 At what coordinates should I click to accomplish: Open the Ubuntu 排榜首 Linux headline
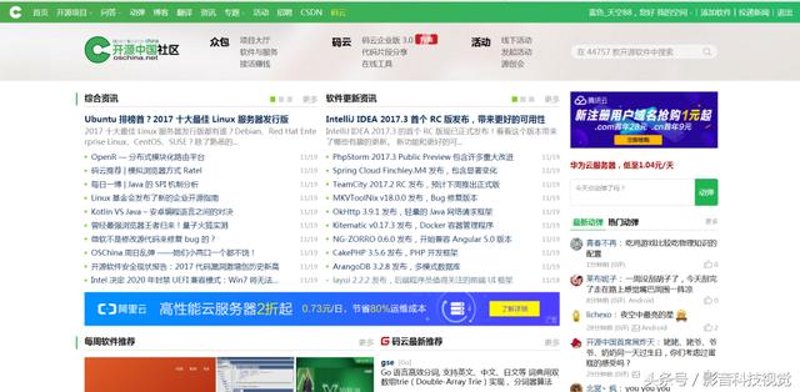point(187,119)
